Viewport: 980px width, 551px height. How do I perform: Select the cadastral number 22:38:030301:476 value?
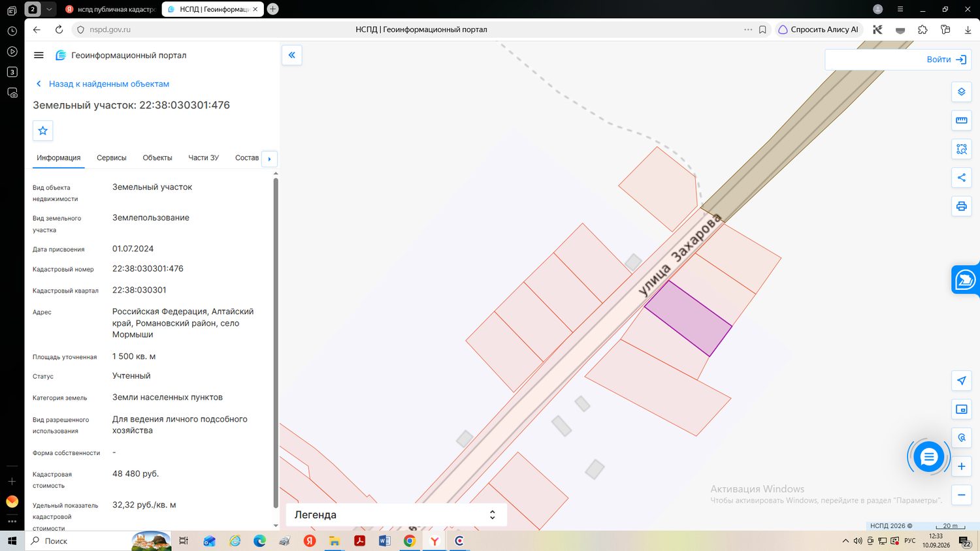(148, 268)
